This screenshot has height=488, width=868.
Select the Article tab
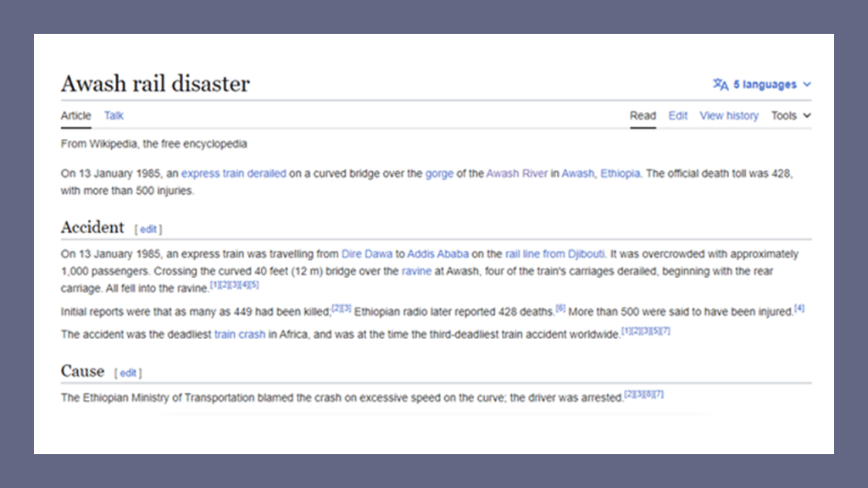click(x=75, y=116)
